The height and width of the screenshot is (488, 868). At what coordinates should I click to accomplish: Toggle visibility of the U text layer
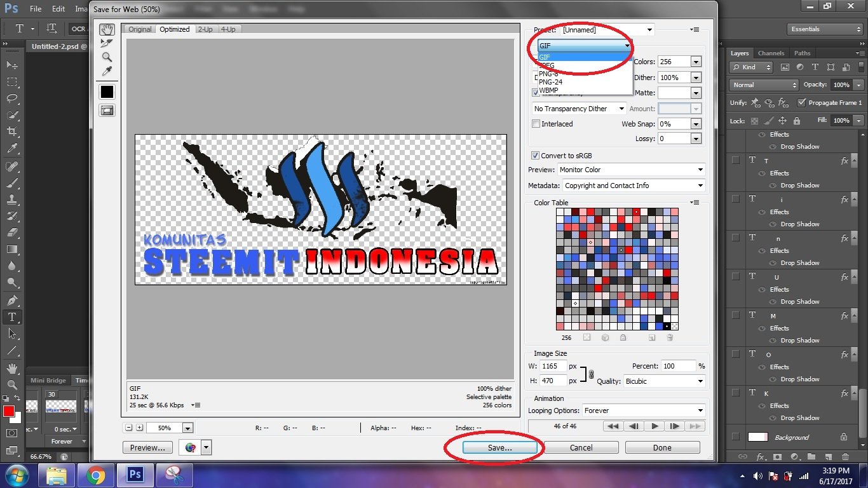pos(736,277)
